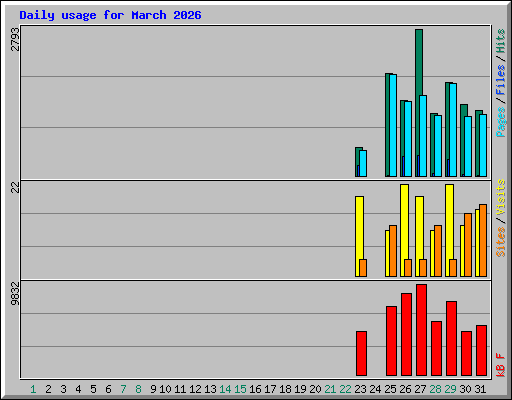Click the 'Hits' legend label
The width and height of the screenshot is (512, 400).
coord(501,41)
